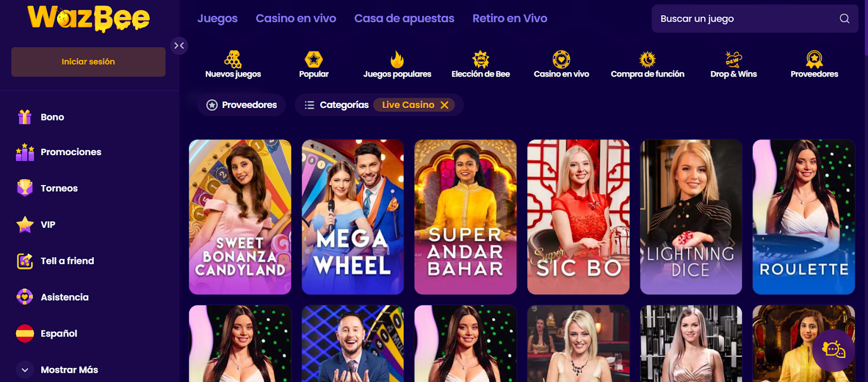Go to Casa de apuestas tab
The image size is (868, 382).
[404, 18]
